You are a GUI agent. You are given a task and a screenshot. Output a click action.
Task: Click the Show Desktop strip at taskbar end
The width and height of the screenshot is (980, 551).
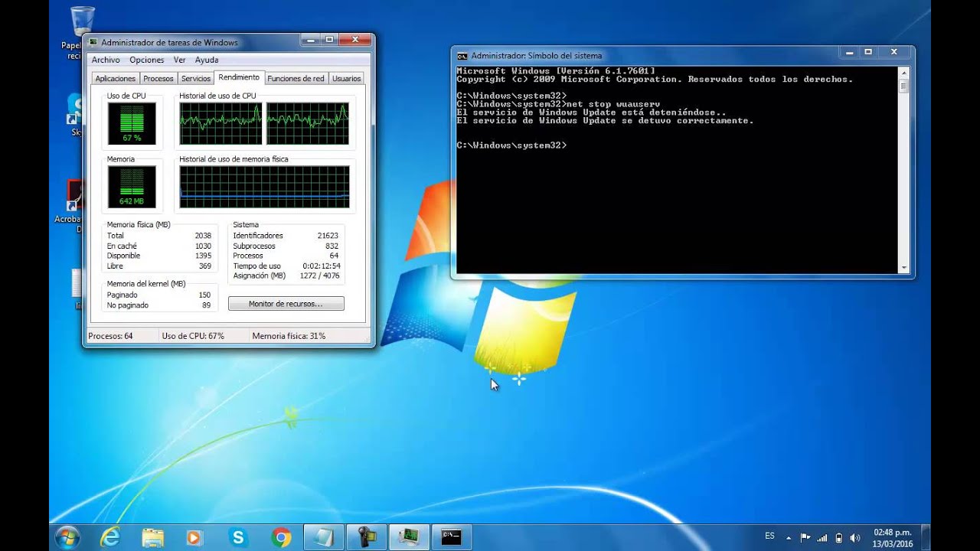point(926,538)
